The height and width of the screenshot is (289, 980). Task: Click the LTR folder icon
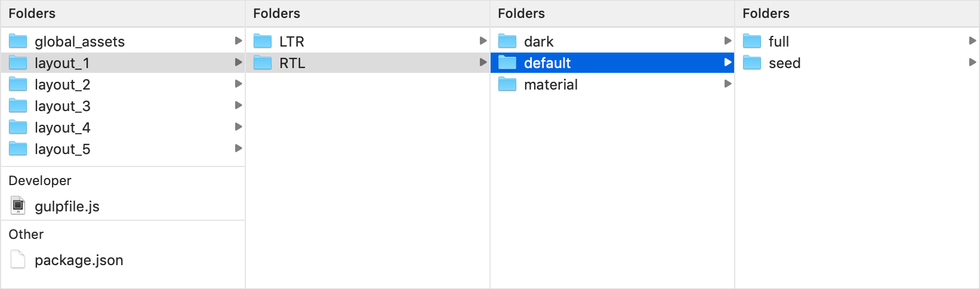point(263,41)
